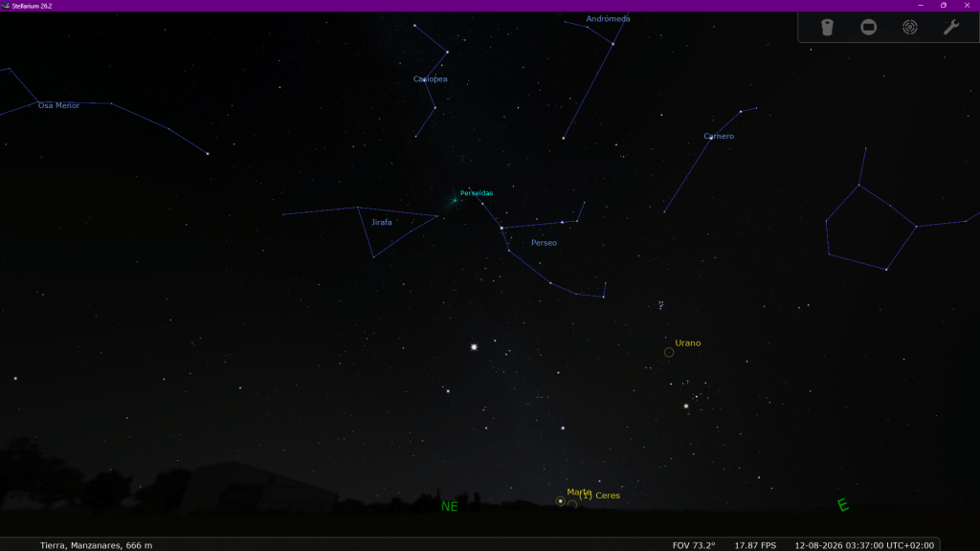Click location text 'Tierra, Manzanares, 666 m'
The height and width of the screenshot is (551, 980).
point(97,545)
